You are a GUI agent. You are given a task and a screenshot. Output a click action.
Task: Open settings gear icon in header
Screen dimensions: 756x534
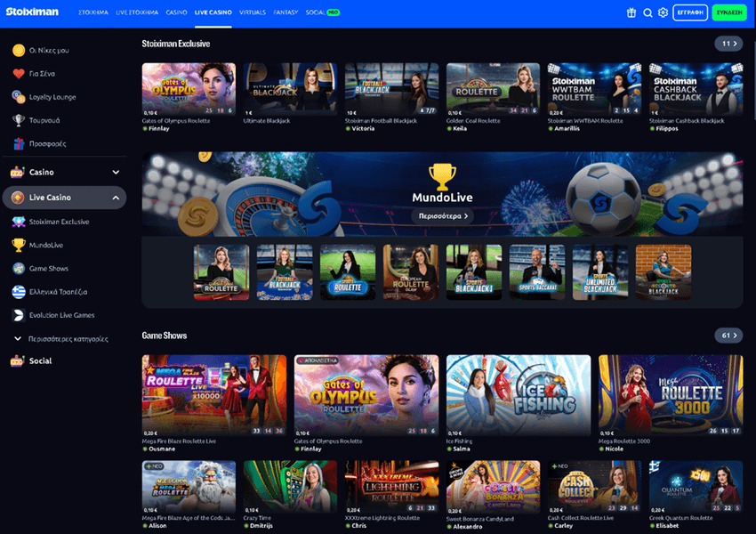coord(663,13)
